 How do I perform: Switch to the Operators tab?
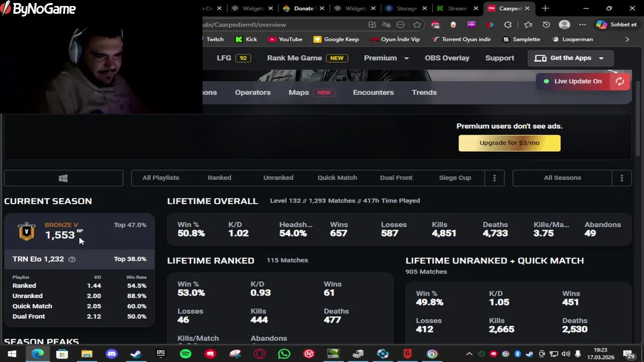tap(253, 93)
